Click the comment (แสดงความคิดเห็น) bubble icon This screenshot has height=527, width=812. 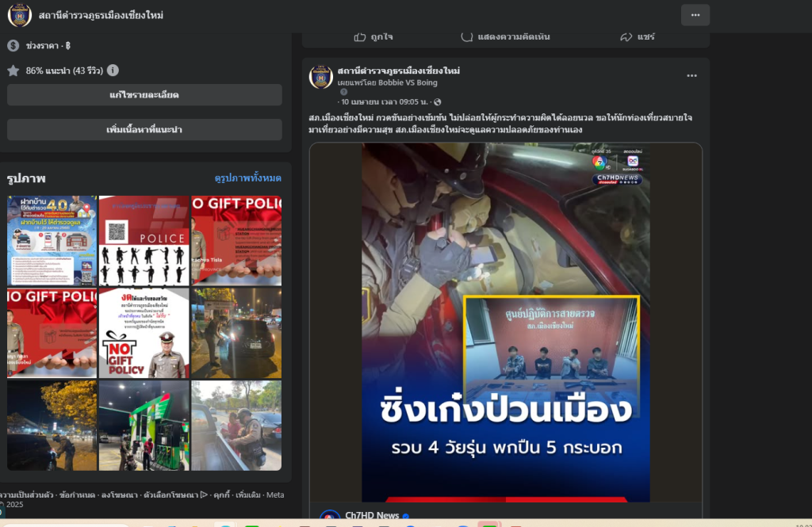coord(467,36)
